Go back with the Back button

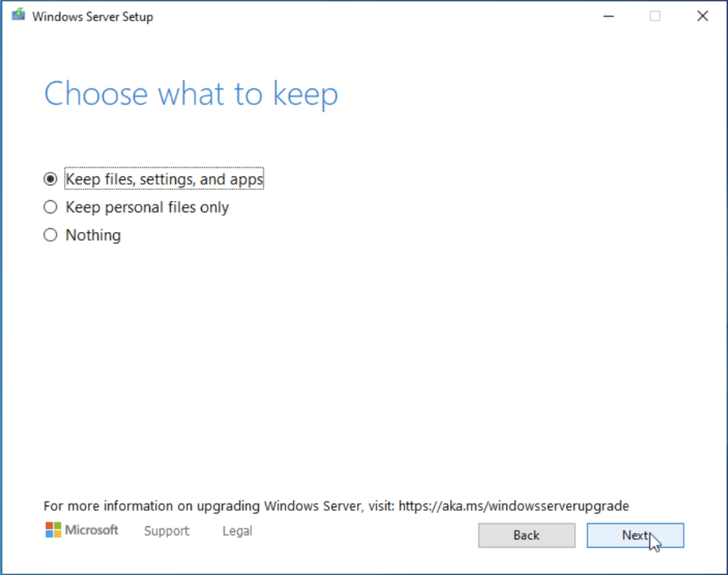pyautogui.click(x=527, y=535)
